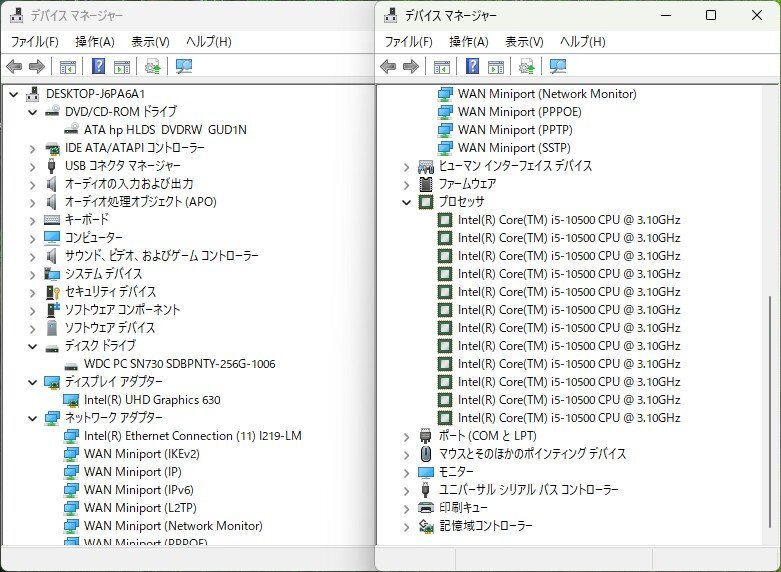The height and width of the screenshot is (572, 781).
Task: Collapse ディスプレイ アダプター node
Action: [x=32, y=382]
